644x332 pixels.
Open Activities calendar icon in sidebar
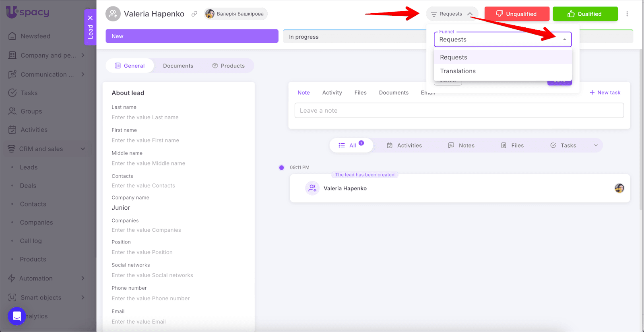pyautogui.click(x=12, y=130)
